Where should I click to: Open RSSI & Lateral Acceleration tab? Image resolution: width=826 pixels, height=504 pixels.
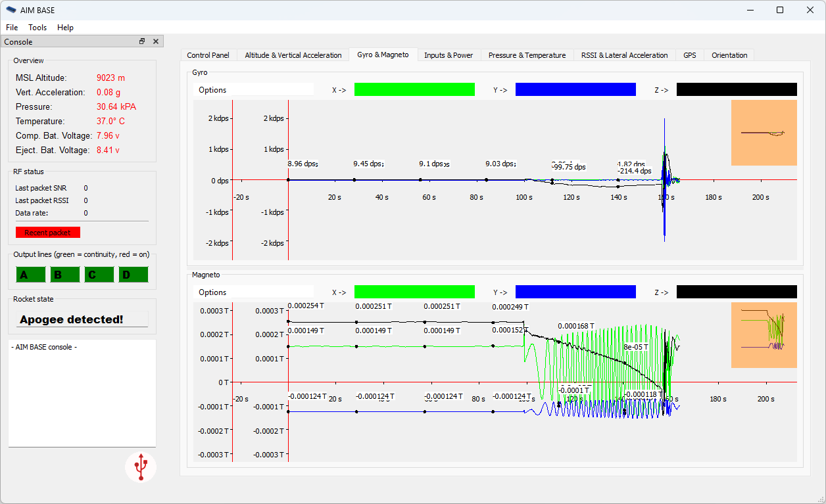click(x=624, y=55)
